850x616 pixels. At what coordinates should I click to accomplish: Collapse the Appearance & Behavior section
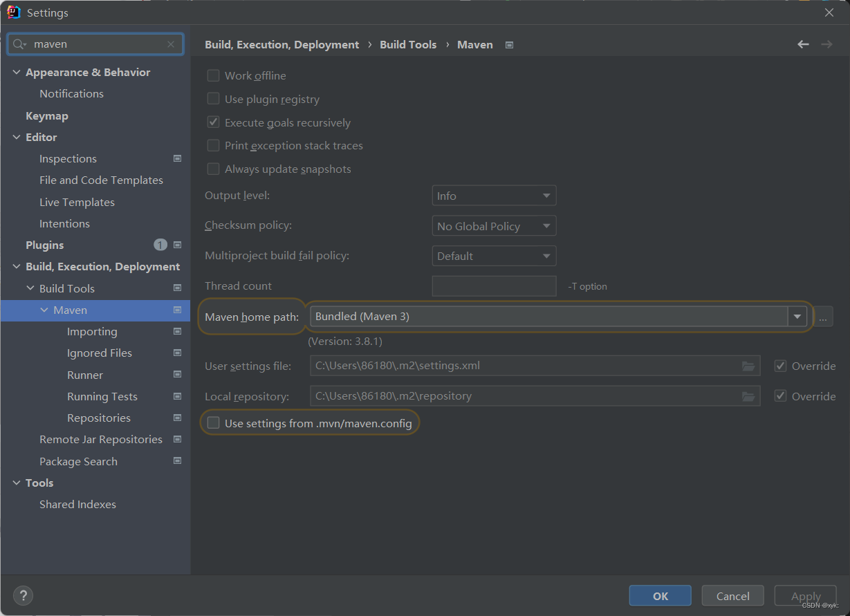click(17, 72)
